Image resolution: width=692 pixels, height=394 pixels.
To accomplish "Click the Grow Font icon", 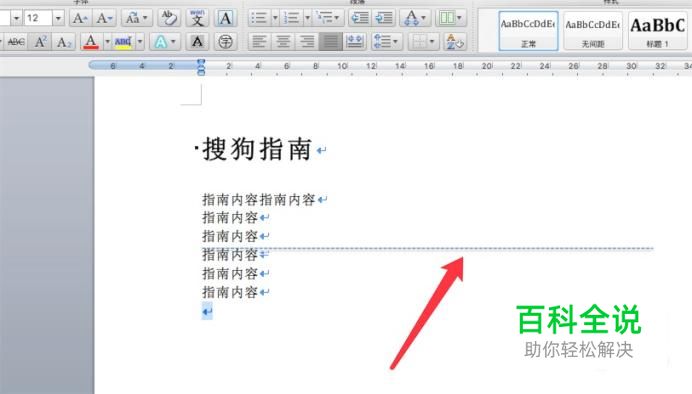I will point(80,18).
